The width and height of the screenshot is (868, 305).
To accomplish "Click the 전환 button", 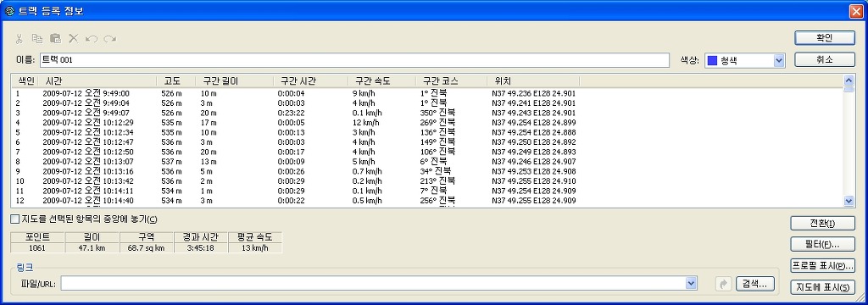I will click(822, 223).
